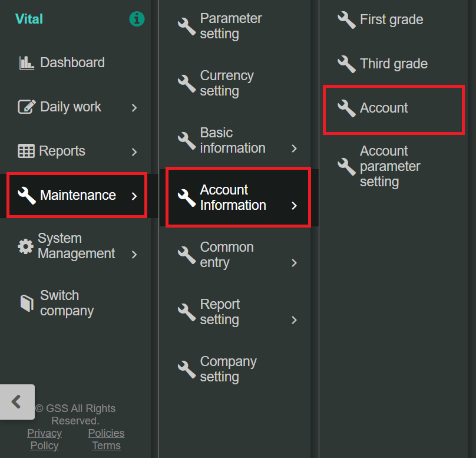
Task: Click the Parameter setting wrench icon
Action: pos(187,26)
